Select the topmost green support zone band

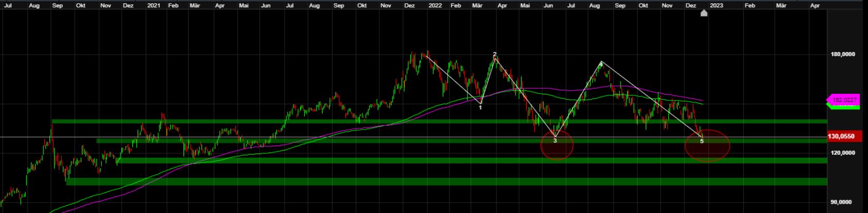[412, 122]
